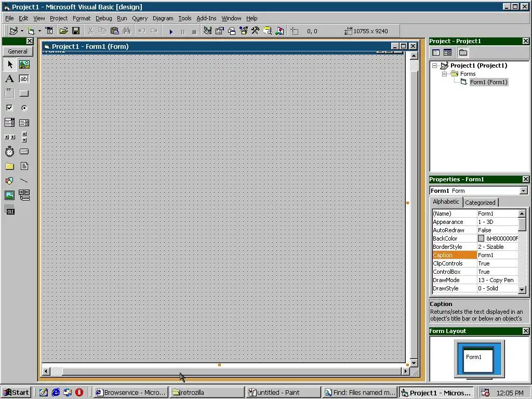Select the OLE control tool
This screenshot has height=399, width=532.
10,210
